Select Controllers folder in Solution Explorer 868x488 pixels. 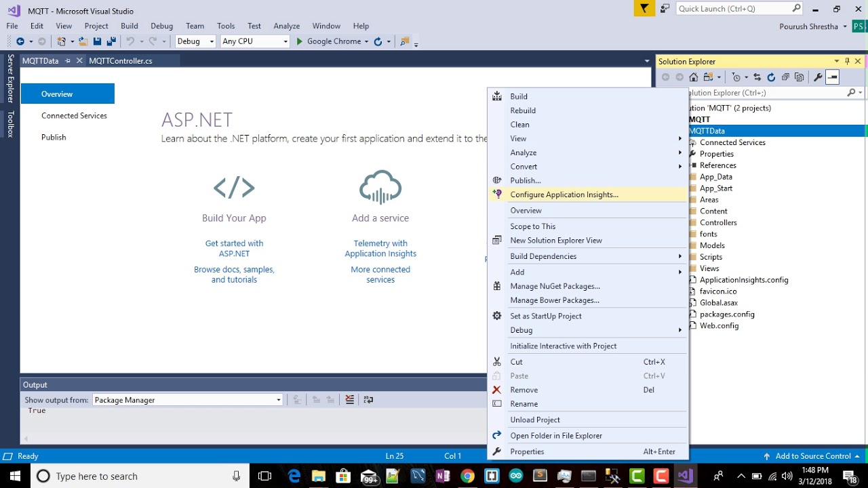[718, 222]
